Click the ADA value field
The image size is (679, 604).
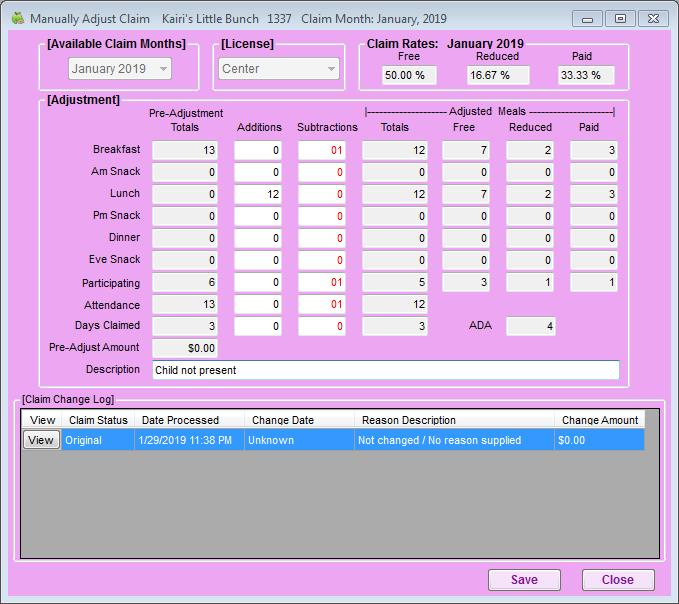coord(531,326)
